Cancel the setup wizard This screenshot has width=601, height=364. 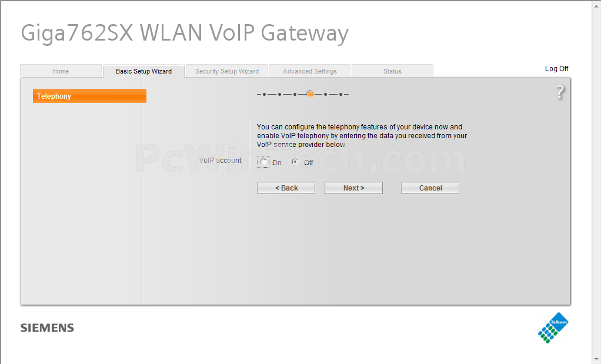click(430, 188)
